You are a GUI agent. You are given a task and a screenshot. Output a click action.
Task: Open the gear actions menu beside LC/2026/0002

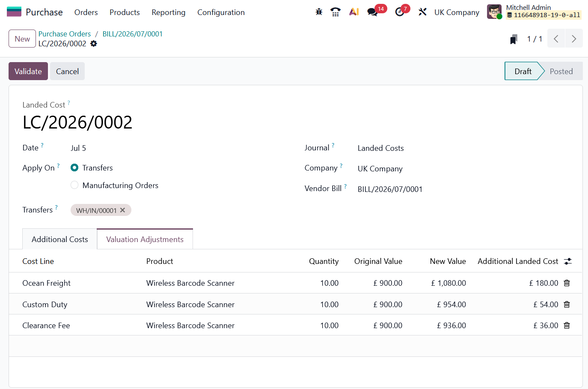tap(94, 44)
